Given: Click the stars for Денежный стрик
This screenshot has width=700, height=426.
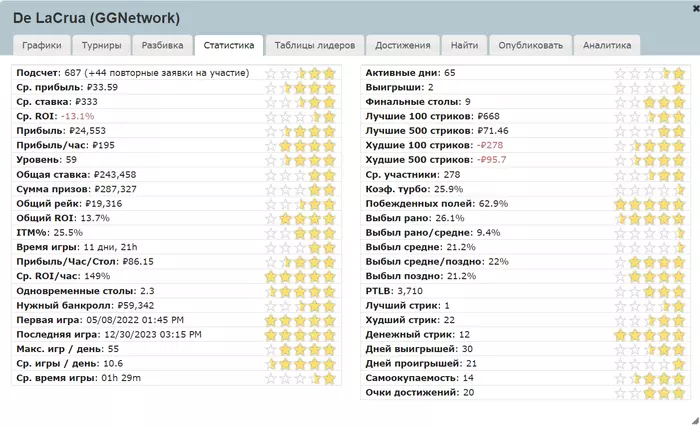Looking at the screenshot, I should coord(650,334).
